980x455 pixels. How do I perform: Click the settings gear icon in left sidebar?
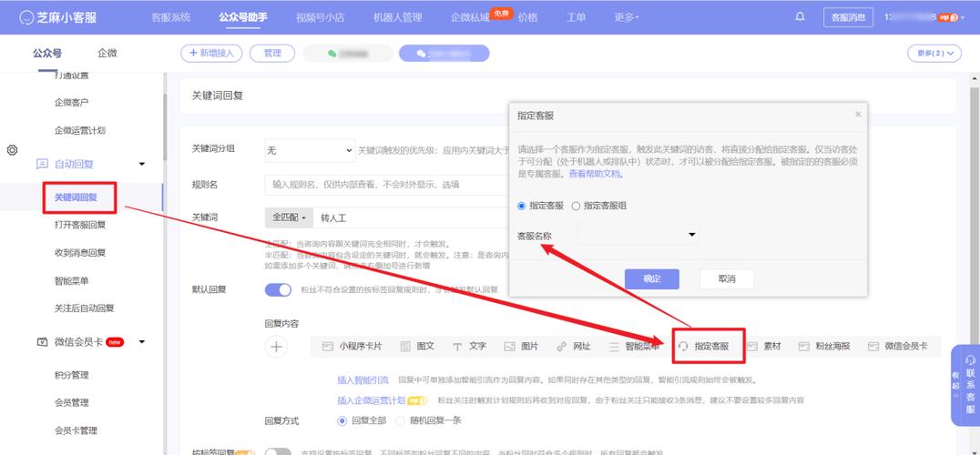pyautogui.click(x=12, y=150)
